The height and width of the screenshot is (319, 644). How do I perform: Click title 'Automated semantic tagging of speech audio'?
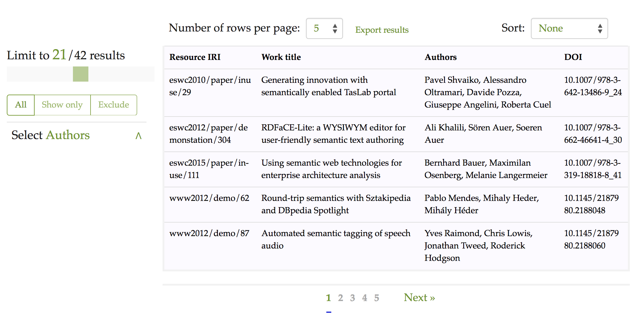336,240
